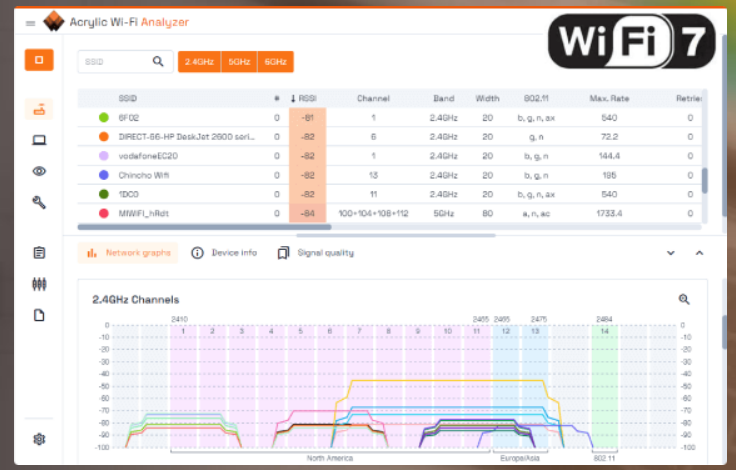The width and height of the screenshot is (736, 470).
Task: Click the panel splitter handle below table
Action: (x=396, y=236)
